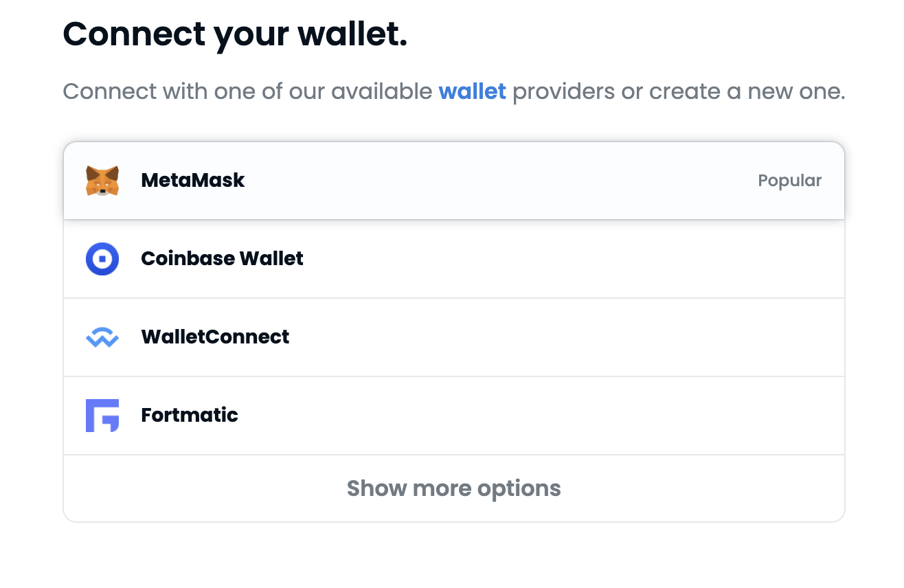Click the WalletConnect wave icon
The height and width of the screenshot is (588, 904).
(x=102, y=337)
